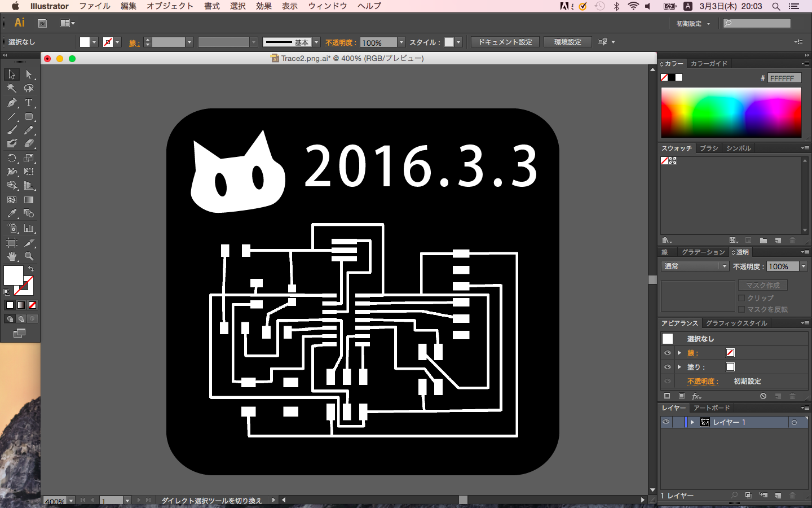Toggle visibility of 塗り appearance attribute
Image resolution: width=812 pixels, height=508 pixels.
[x=667, y=367]
